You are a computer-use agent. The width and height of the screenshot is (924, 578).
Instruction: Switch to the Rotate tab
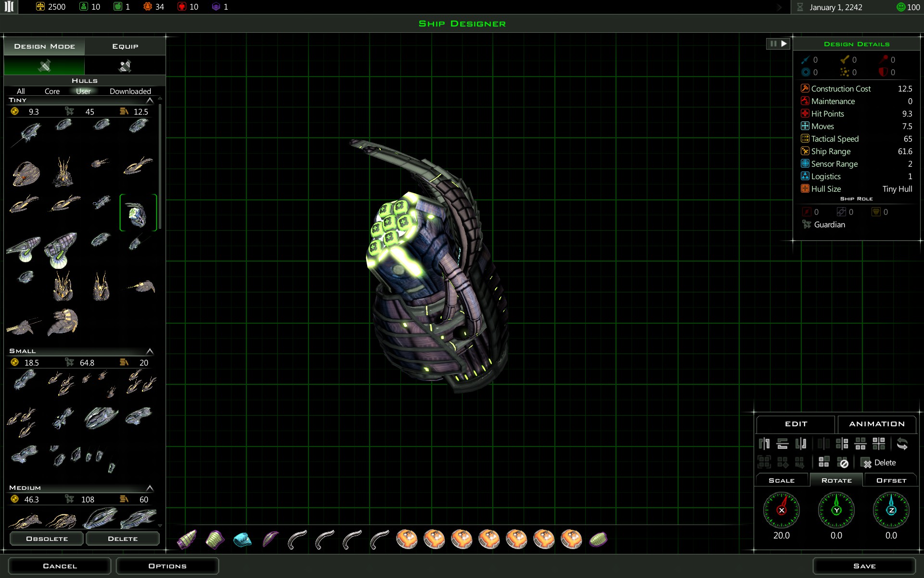(x=836, y=480)
